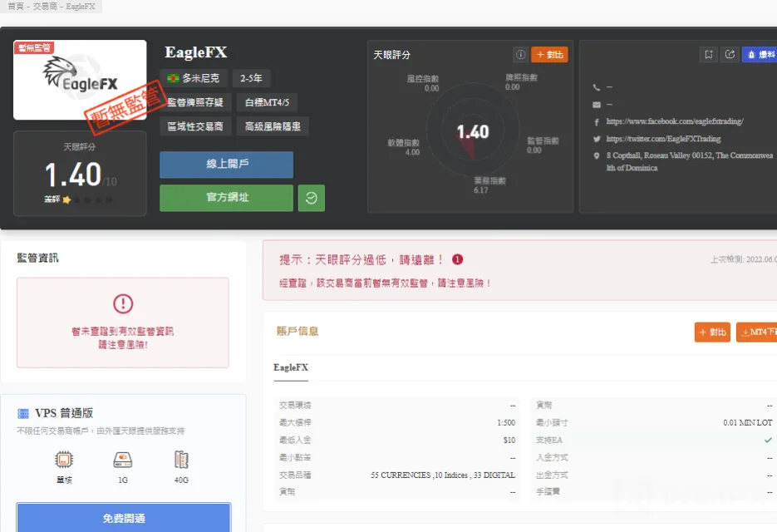Click the orange 對比 button in 賬戶信息
This screenshot has width=777, height=532.
pos(712,332)
